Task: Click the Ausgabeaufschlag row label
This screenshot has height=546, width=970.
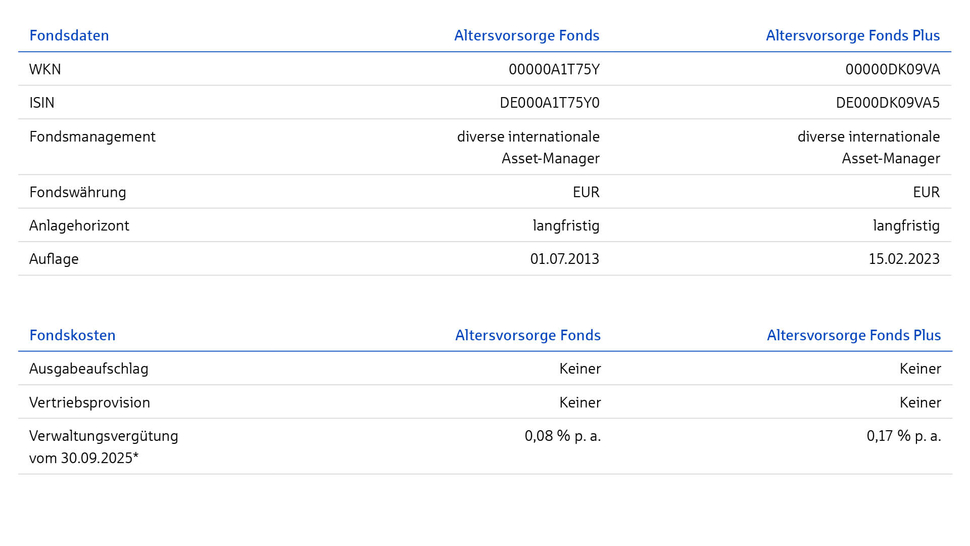Action: coord(88,368)
